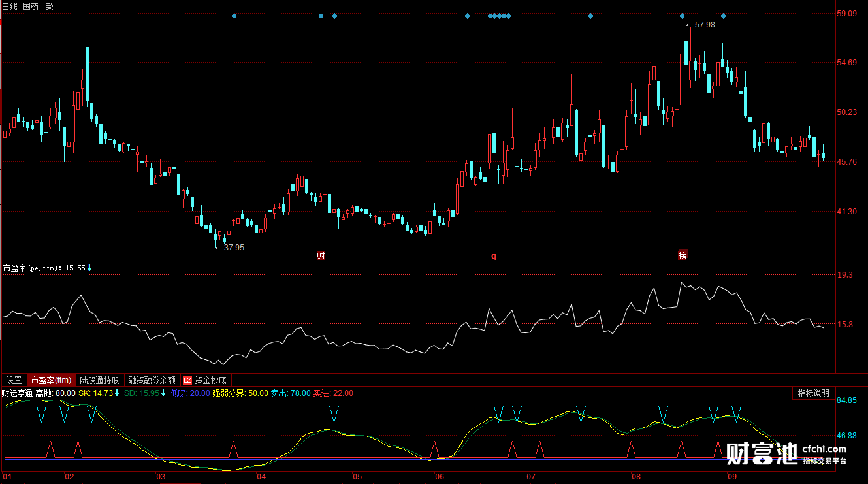Open the L2 资金抄底 tab

[x=206, y=380]
